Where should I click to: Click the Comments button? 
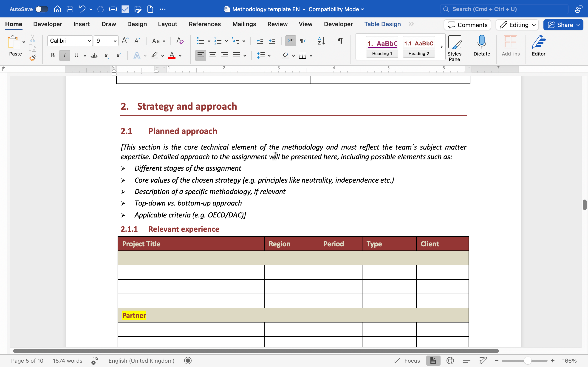point(467,25)
